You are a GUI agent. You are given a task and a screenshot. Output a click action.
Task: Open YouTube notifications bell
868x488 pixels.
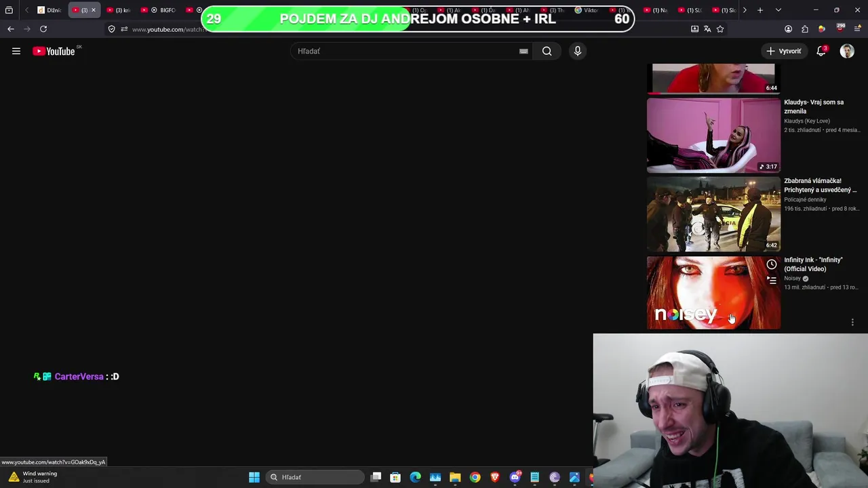point(821,51)
